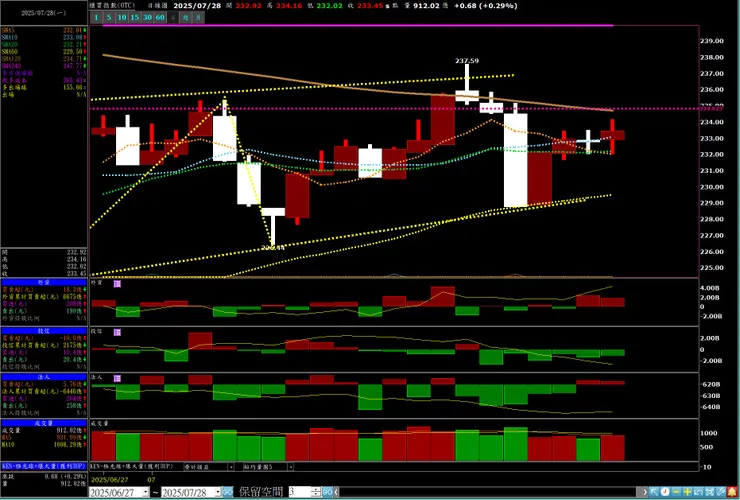Select the 15-minute timeframe button
This screenshot has height=500, width=740.
pos(135,17)
